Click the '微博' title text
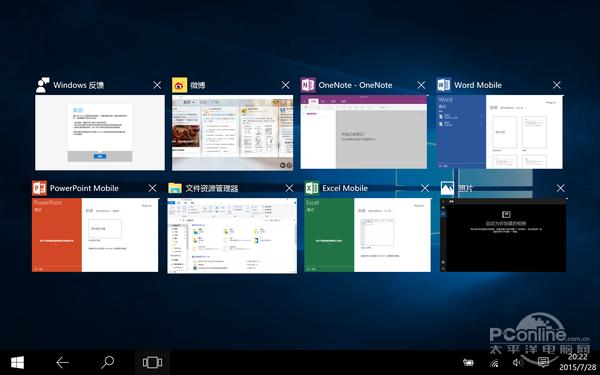The height and width of the screenshot is (375, 600). [x=197, y=85]
